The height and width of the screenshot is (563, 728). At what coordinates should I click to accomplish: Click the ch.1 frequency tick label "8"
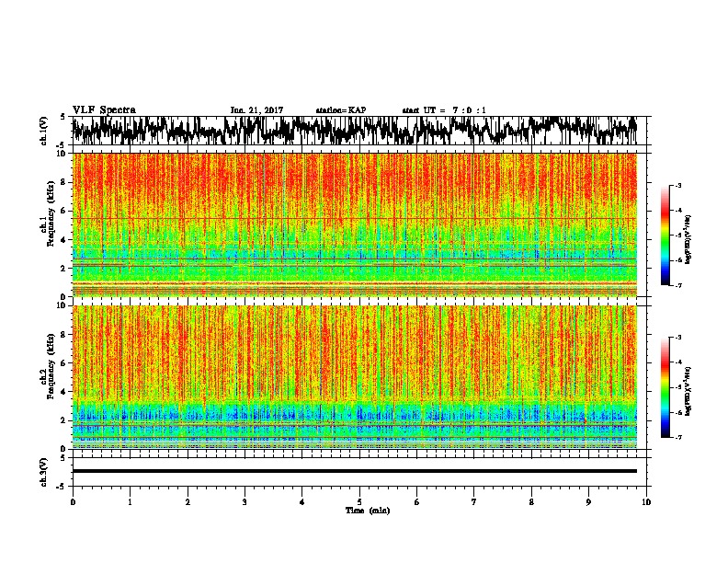point(64,182)
